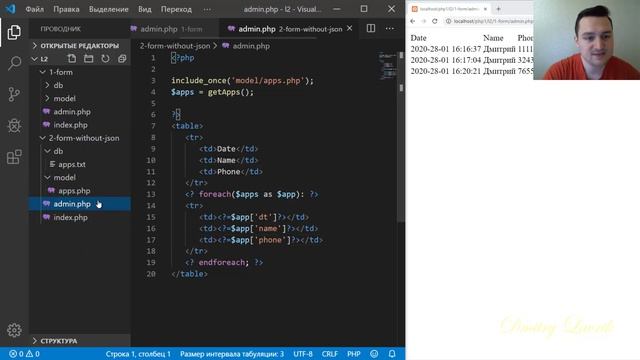Collapse the 2-form-without-json folder
The height and width of the screenshot is (360, 640).
[84, 138]
